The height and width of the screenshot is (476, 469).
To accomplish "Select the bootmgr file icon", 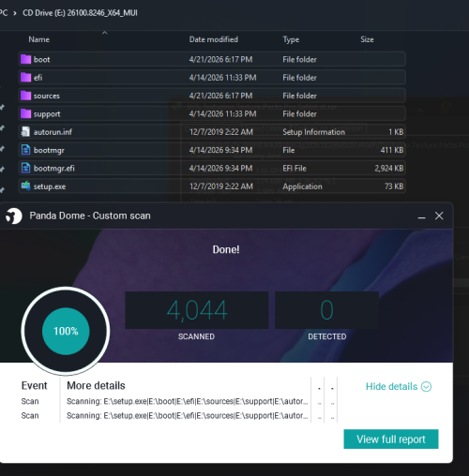I will pos(25,150).
